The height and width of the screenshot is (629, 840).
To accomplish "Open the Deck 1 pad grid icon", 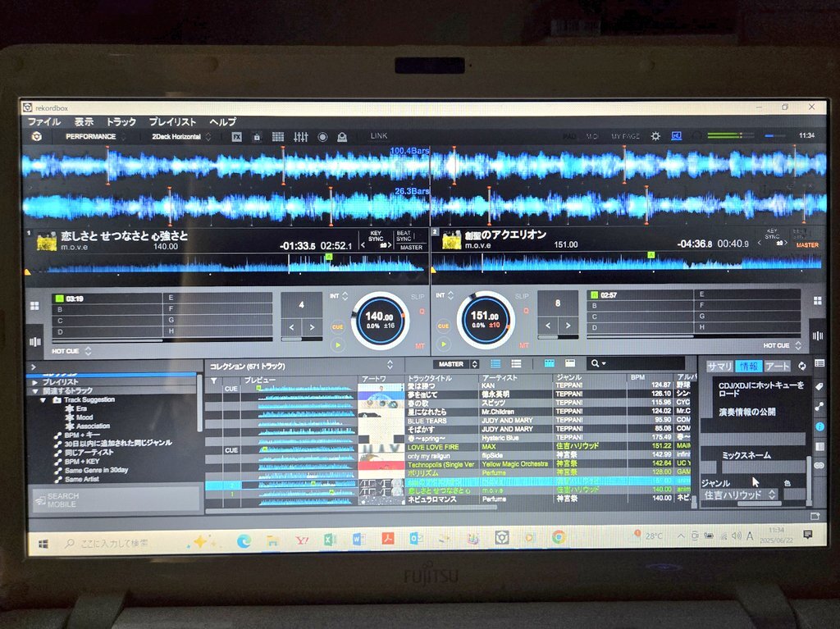I will pyautogui.click(x=34, y=305).
